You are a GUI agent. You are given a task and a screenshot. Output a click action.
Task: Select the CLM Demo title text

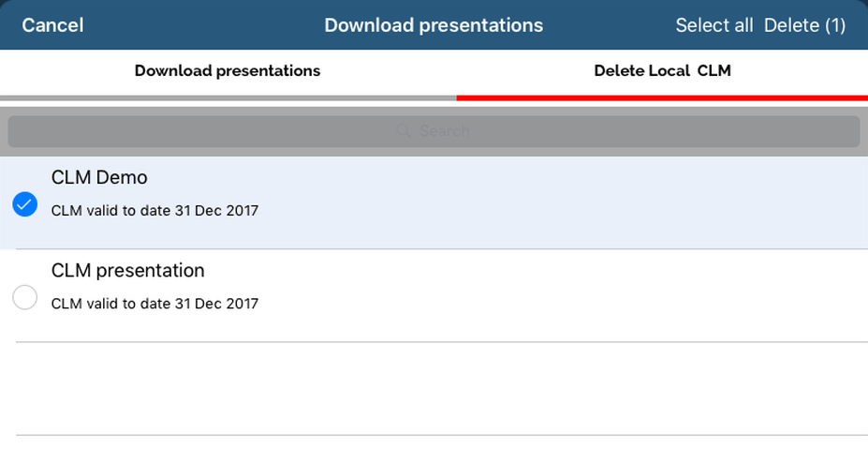[x=99, y=177]
